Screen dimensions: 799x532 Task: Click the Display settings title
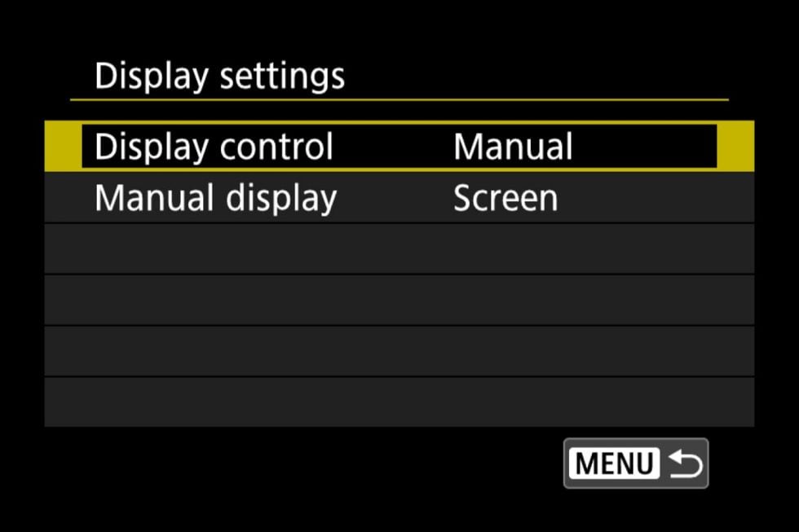coord(219,77)
